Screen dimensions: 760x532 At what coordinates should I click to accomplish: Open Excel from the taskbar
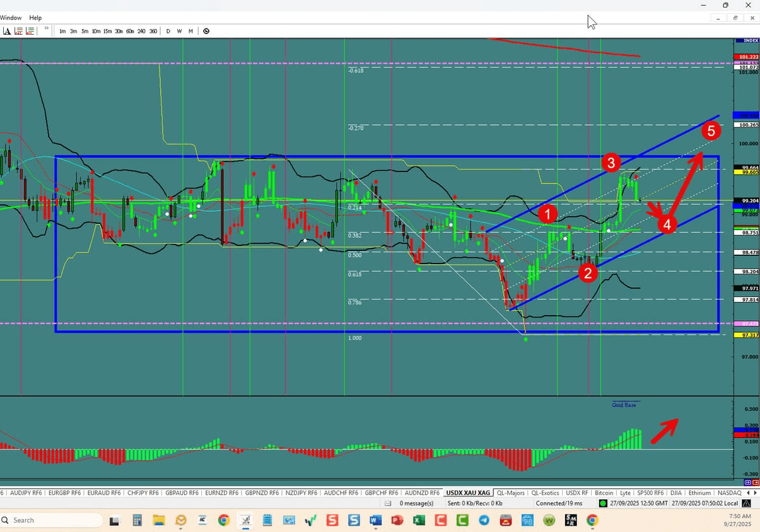pos(419,521)
